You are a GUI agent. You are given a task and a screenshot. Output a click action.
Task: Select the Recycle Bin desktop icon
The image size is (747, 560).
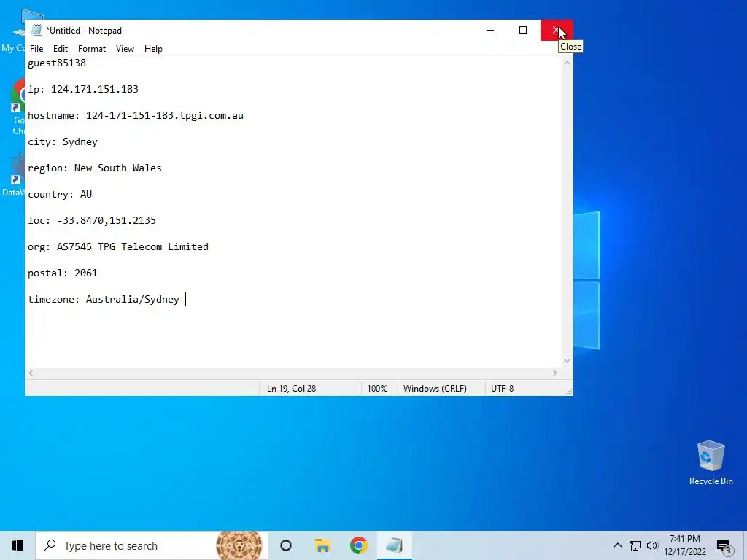[x=711, y=463]
